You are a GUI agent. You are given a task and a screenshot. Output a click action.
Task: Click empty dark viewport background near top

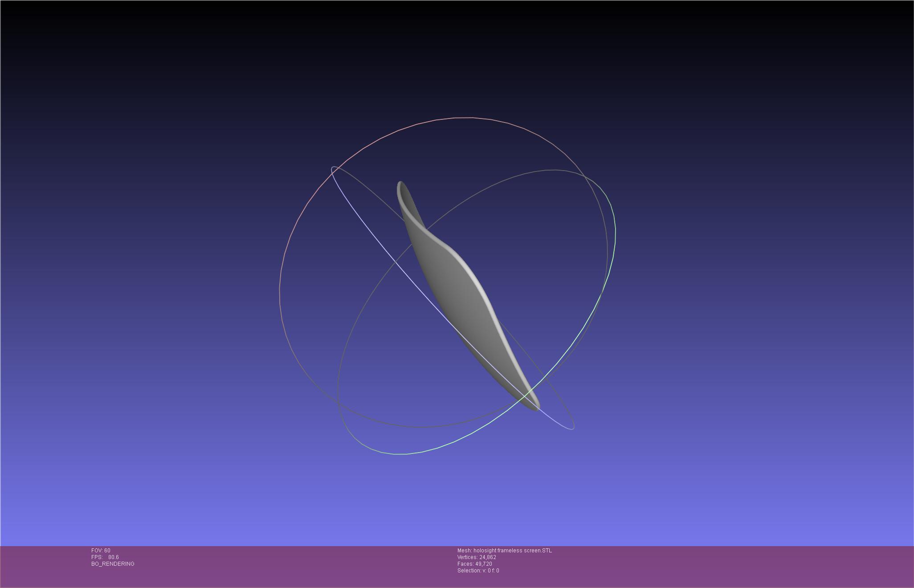coord(457,36)
